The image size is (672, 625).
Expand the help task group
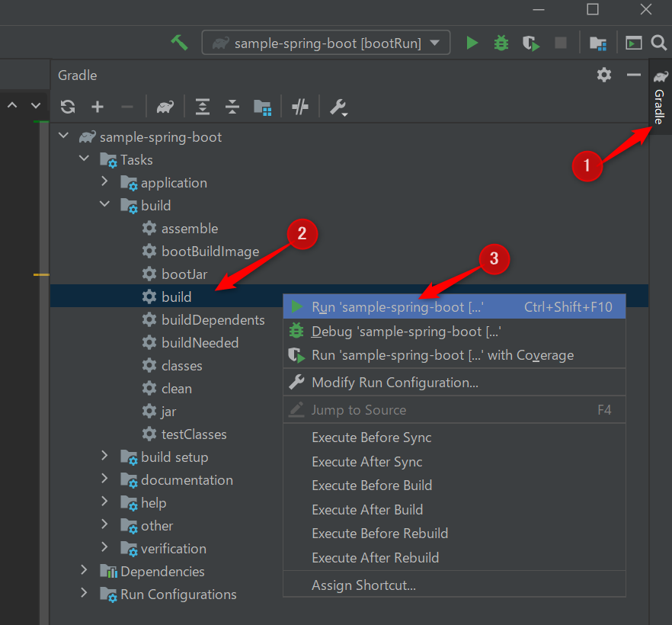(x=104, y=501)
